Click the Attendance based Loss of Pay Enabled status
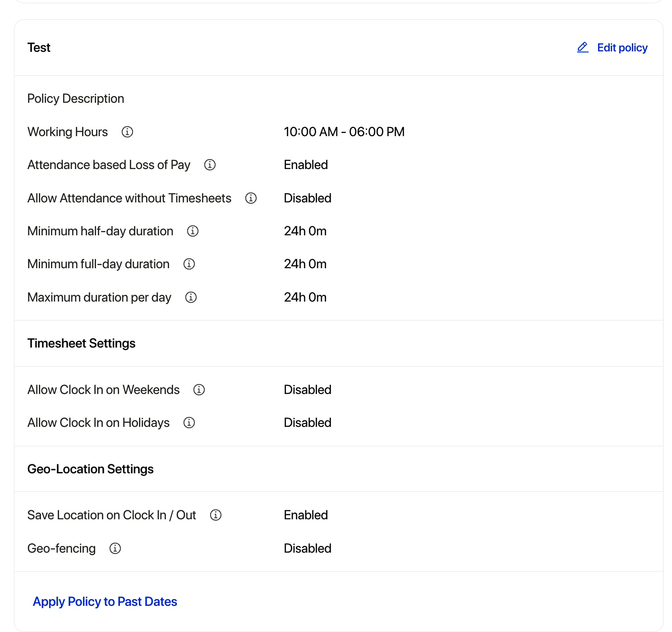The width and height of the screenshot is (672, 632). 305,165
